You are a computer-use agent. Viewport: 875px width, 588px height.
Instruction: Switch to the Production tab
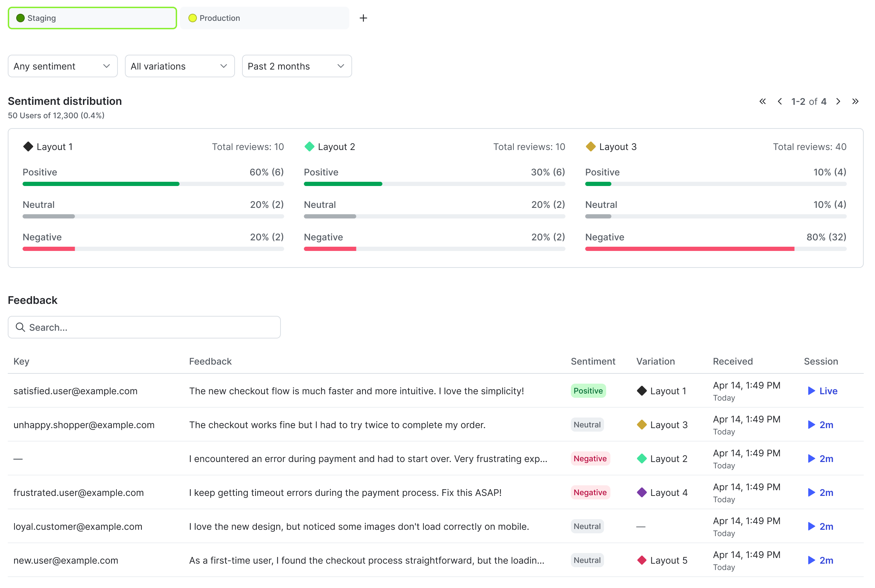264,18
